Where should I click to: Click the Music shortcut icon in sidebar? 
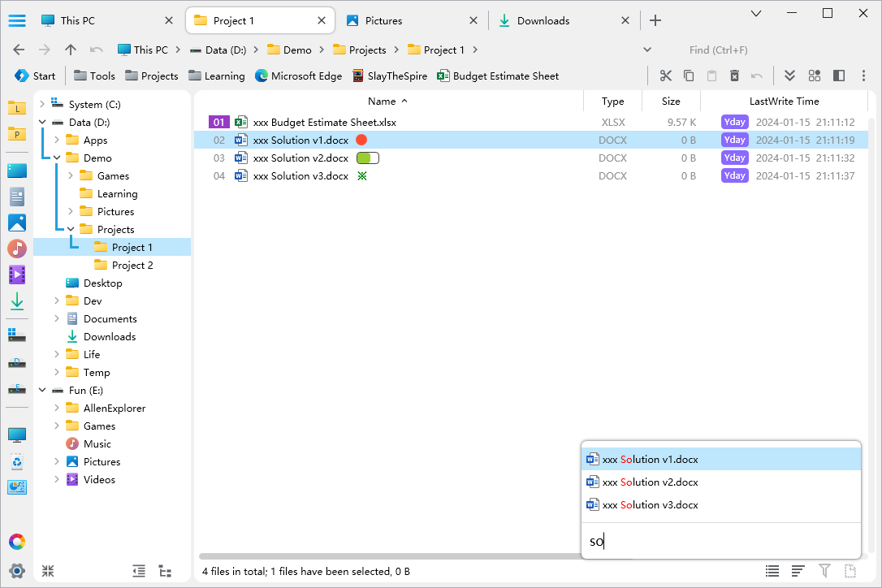tap(16, 249)
